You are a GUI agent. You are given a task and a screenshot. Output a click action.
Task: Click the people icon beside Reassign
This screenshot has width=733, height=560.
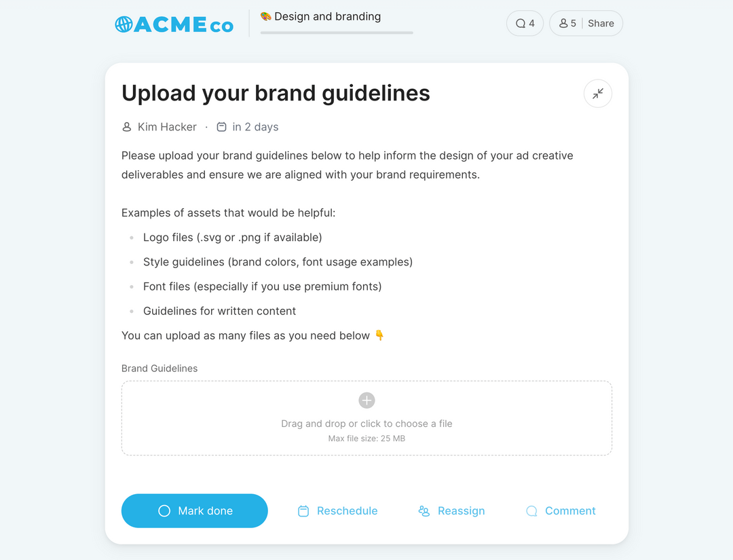[424, 511]
